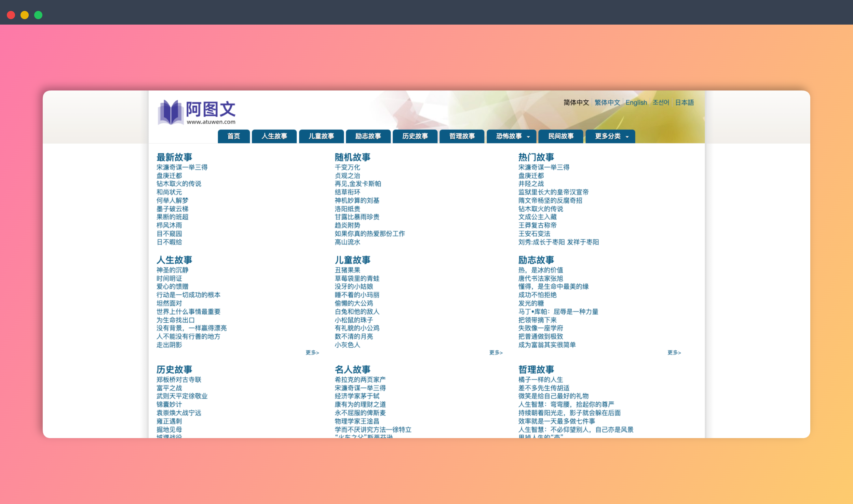Expand the 更多分类 dropdown menu
853x504 pixels.
(x=610, y=136)
